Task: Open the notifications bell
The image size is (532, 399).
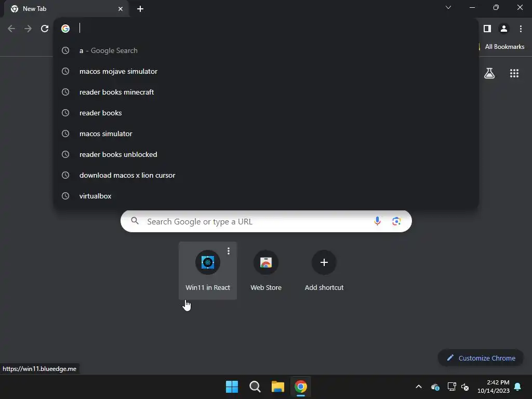Action: 518,387
